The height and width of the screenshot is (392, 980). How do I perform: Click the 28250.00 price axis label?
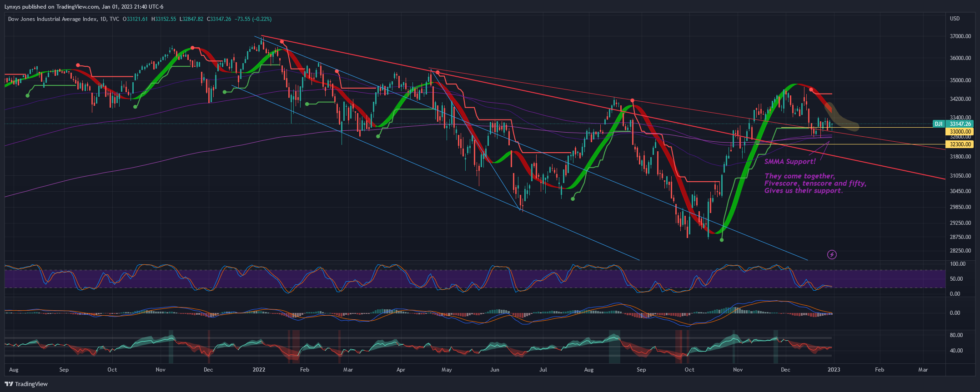(x=960, y=251)
